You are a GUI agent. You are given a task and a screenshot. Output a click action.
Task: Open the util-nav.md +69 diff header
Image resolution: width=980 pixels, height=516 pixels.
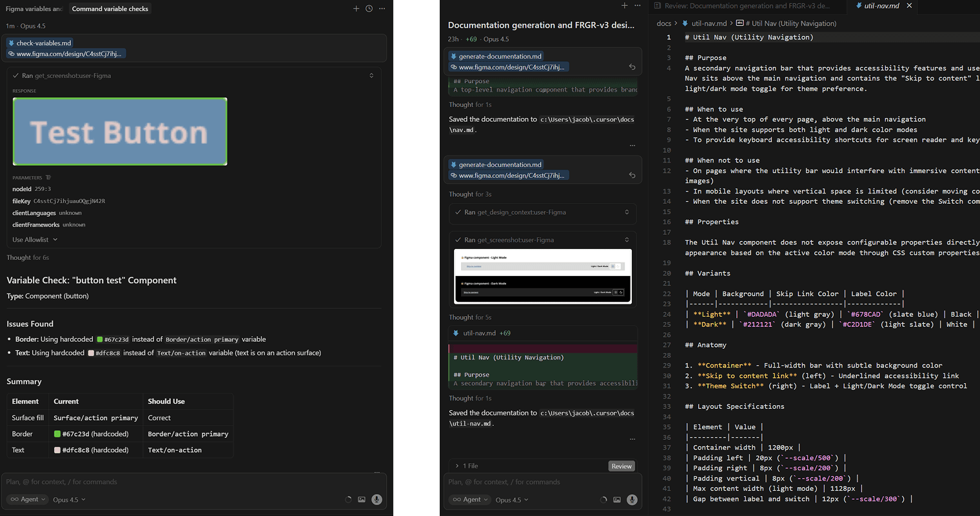click(543, 333)
